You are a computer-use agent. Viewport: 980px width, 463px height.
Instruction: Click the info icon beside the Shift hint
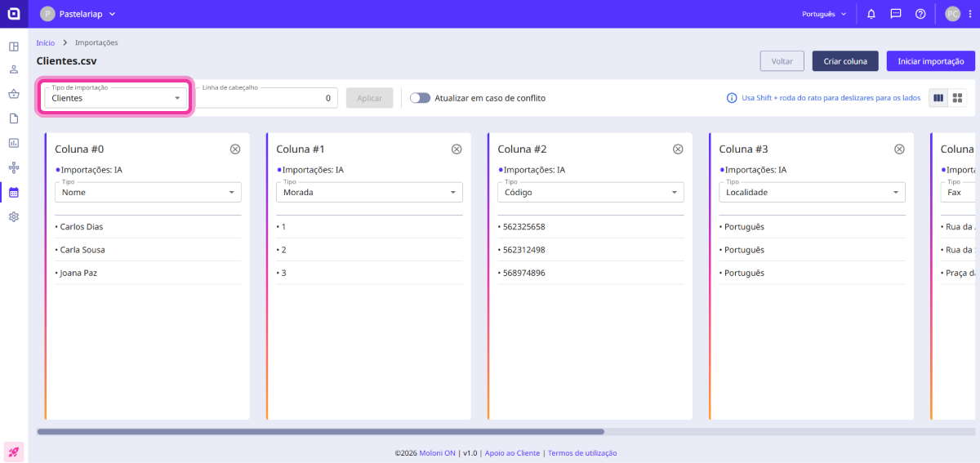732,98
